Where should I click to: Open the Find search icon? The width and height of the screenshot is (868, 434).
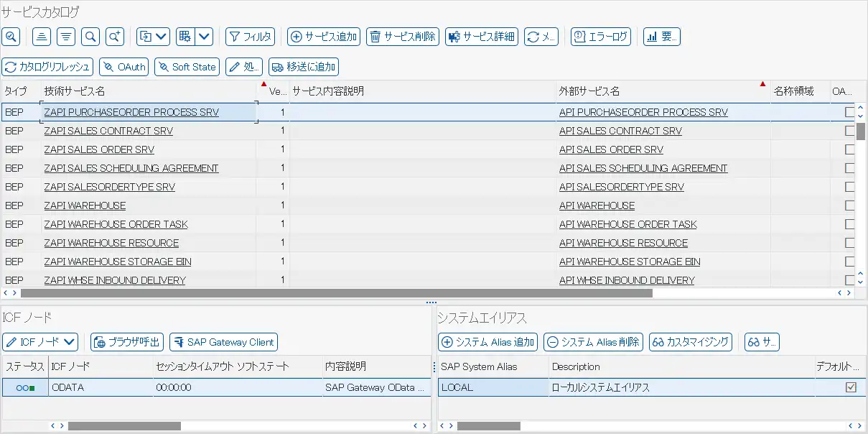[x=90, y=36]
